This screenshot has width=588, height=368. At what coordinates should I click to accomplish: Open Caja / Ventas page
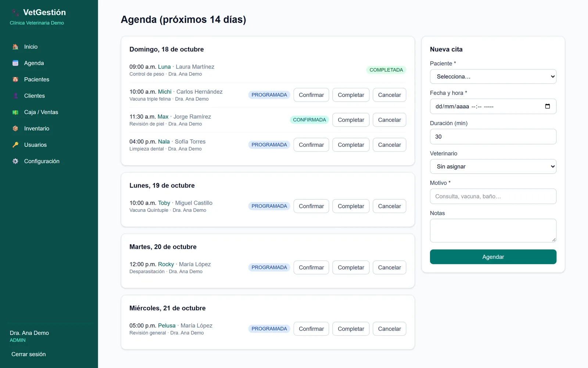click(49, 112)
